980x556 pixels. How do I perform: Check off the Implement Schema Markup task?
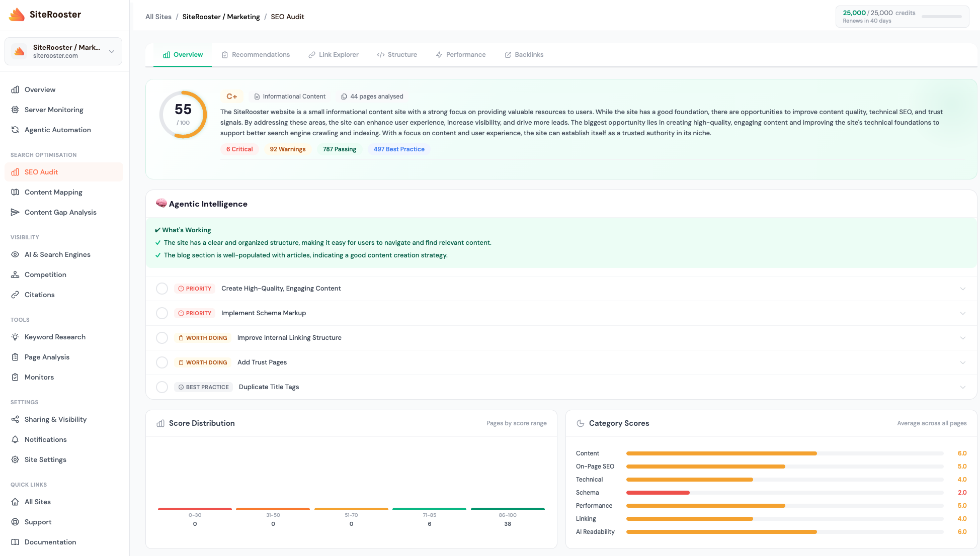click(162, 313)
